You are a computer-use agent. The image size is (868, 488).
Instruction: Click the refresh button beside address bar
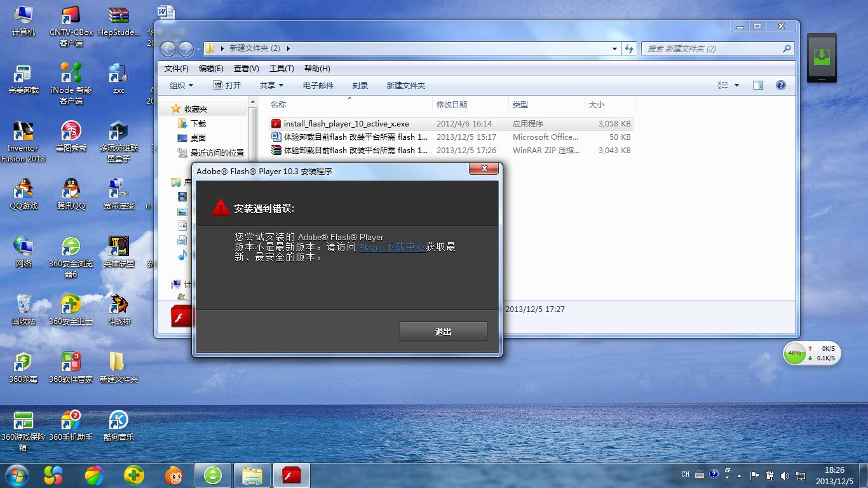click(x=629, y=48)
